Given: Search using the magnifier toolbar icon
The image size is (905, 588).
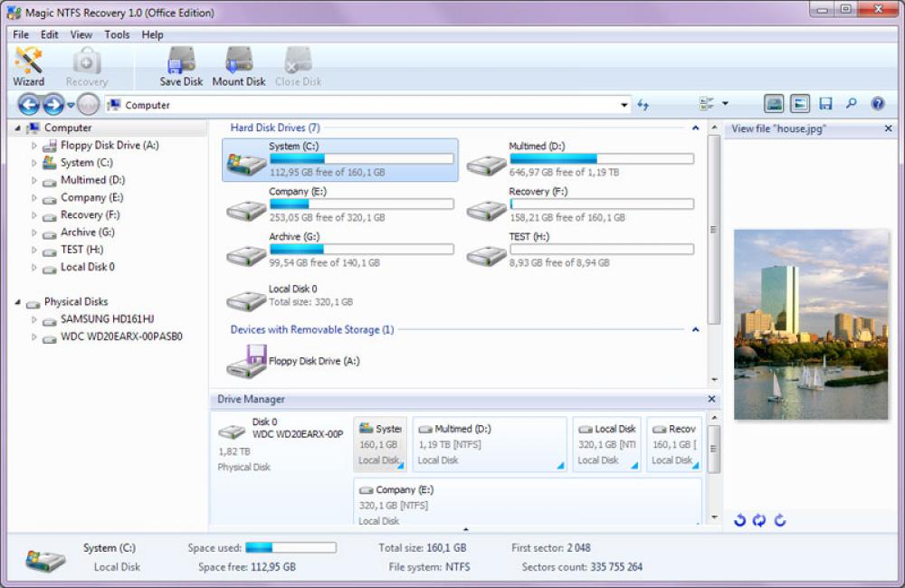Looking at the screenshot, I should 851,103.
